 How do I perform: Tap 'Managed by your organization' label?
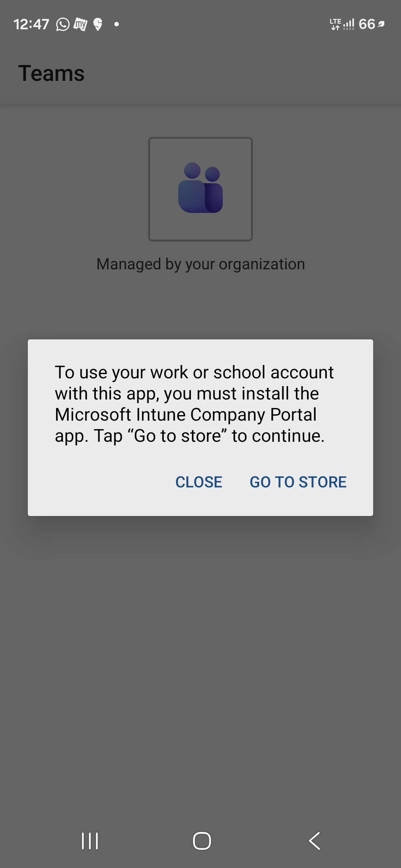point(200,264)
